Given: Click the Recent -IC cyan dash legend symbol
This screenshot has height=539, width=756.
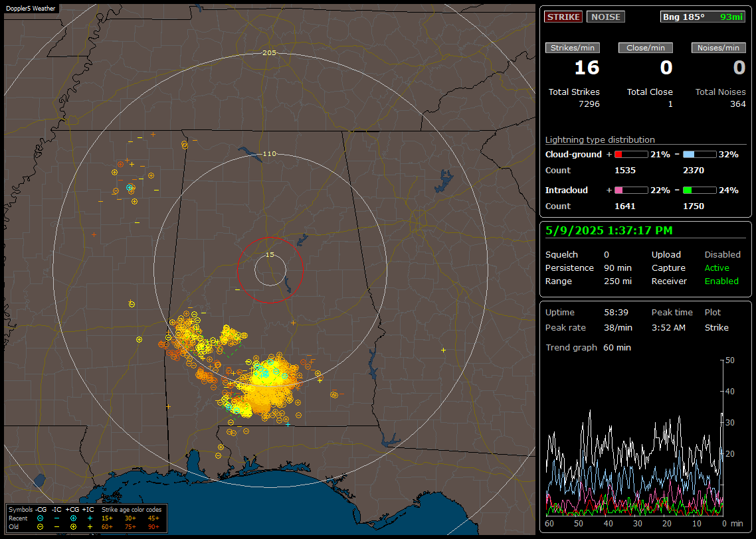Looking at the screenshot, I should 56,518.
